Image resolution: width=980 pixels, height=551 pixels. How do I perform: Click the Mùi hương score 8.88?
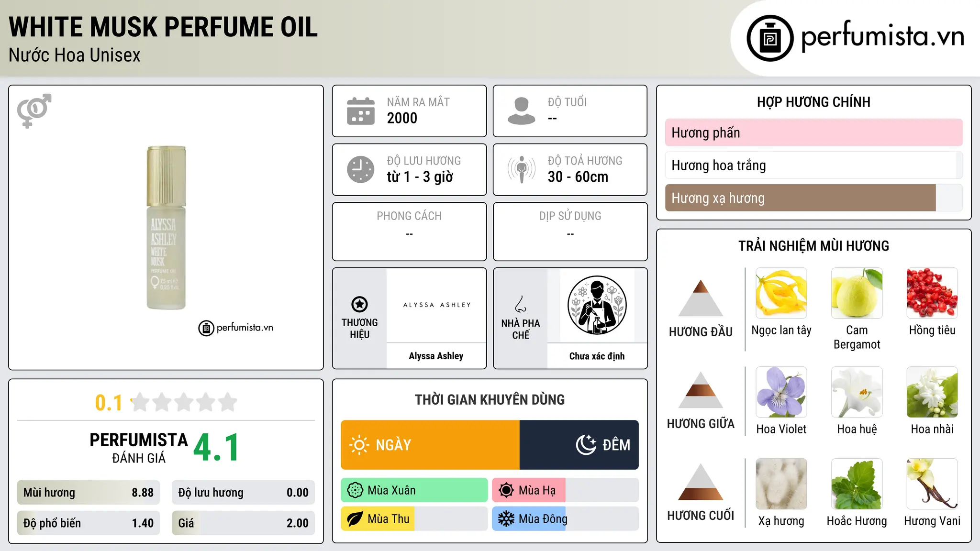pyautogui.click(x=143, y=493)
